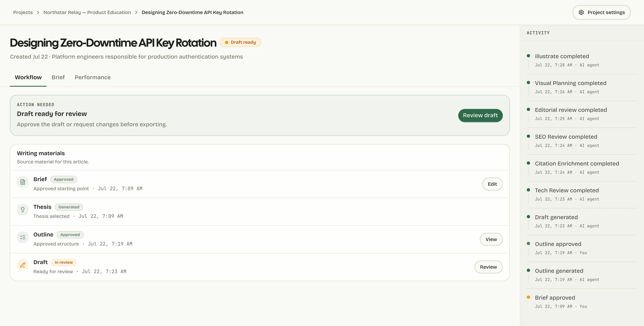Click the Draft ready status badge
This screenshot has width=644, height=326.
[240, 43]
